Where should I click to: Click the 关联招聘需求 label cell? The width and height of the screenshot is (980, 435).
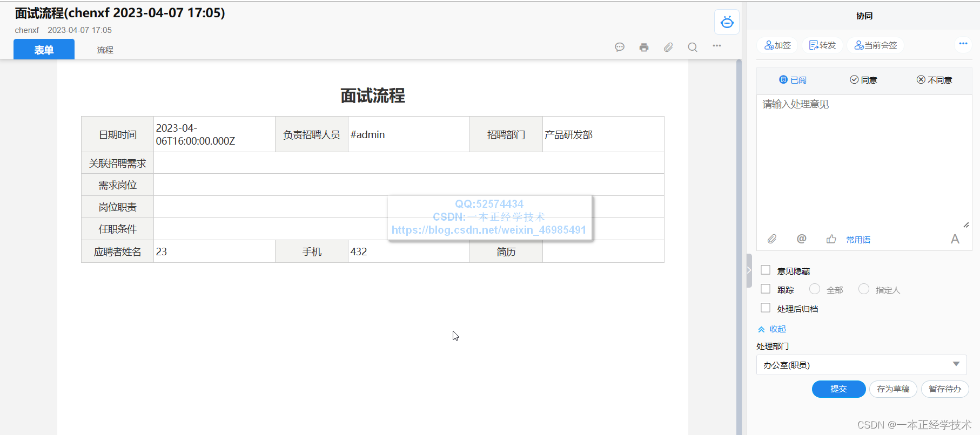click(x=118, y=163)
